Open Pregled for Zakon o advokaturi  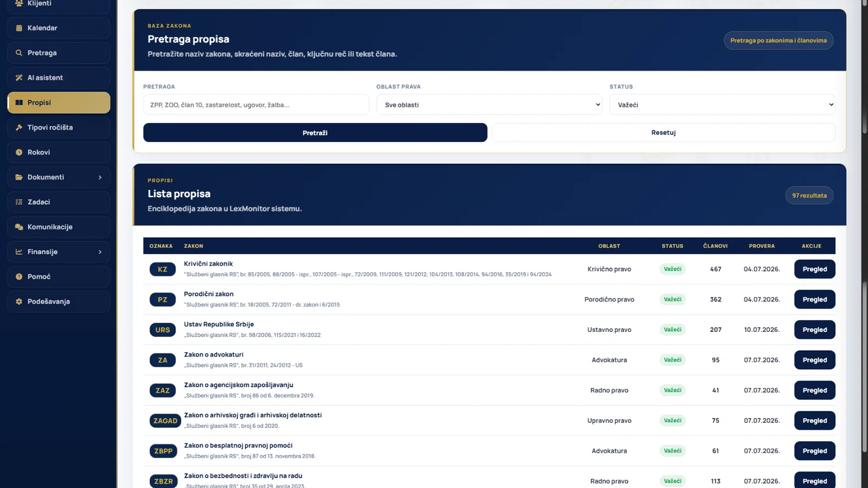[815, 361]
